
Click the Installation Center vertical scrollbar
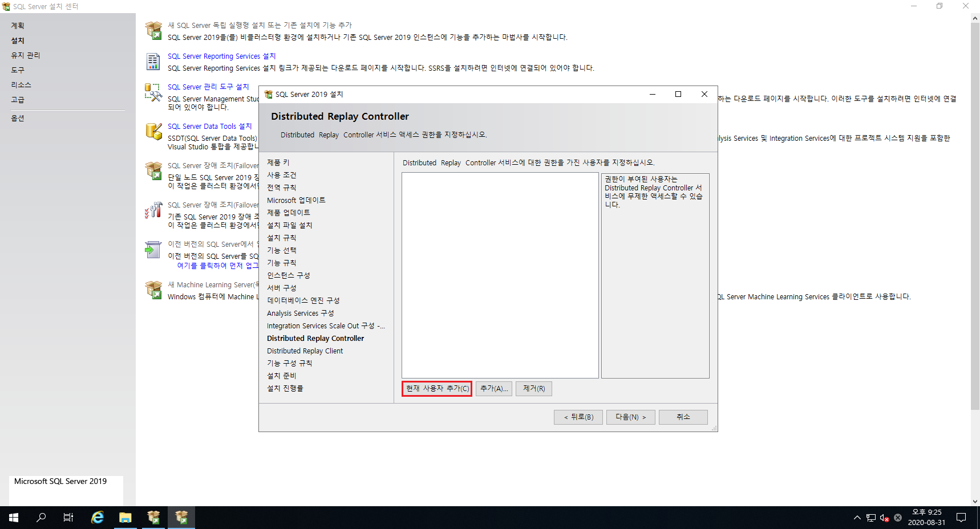click(975, 217)
